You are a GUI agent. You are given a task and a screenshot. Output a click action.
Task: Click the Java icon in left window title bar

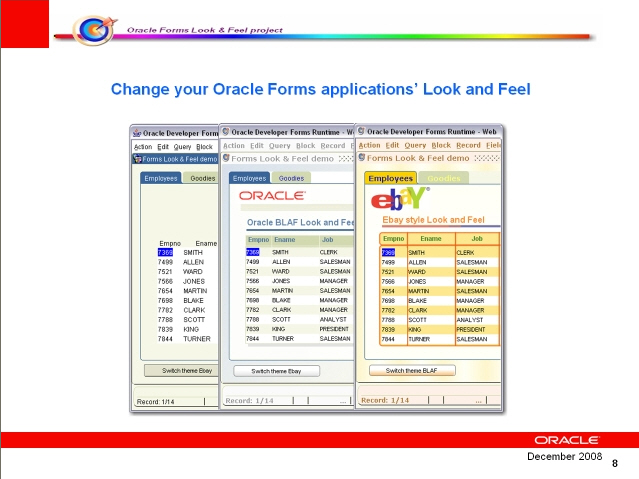point(137,133)
